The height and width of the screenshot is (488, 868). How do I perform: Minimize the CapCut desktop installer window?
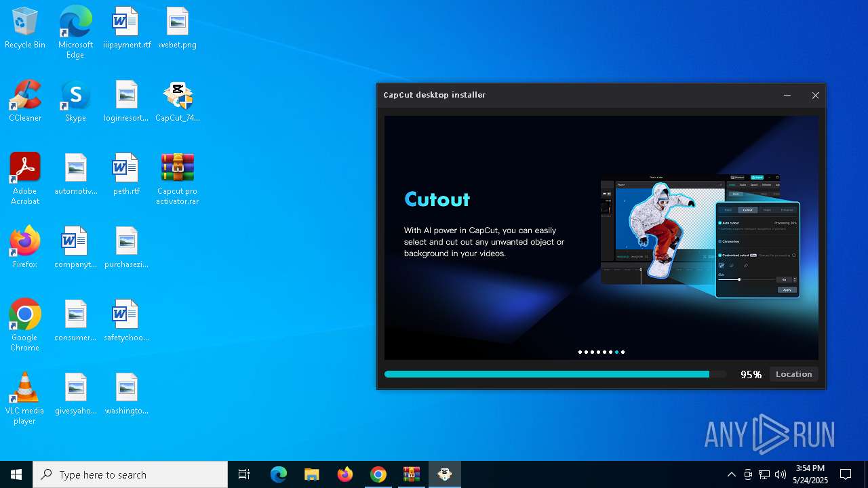coord(787,96)
